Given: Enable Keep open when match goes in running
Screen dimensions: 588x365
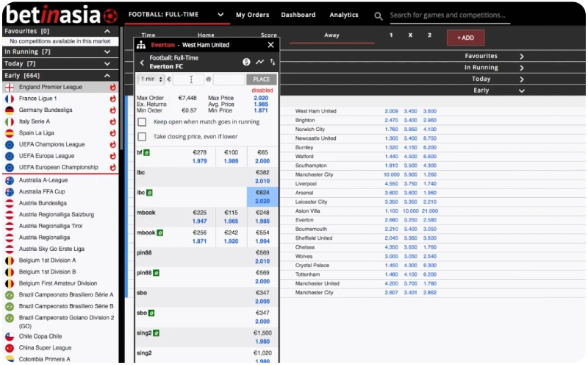Looking at the screenshot, I should (142, 122).
